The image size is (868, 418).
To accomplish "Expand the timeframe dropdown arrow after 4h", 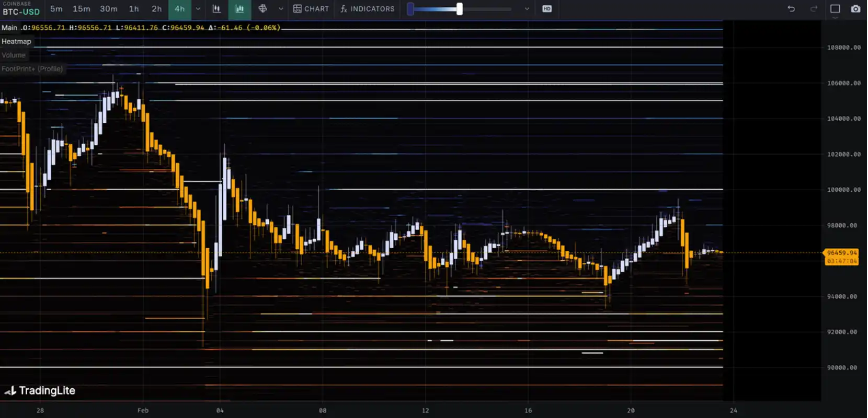I will coord(198,9).
